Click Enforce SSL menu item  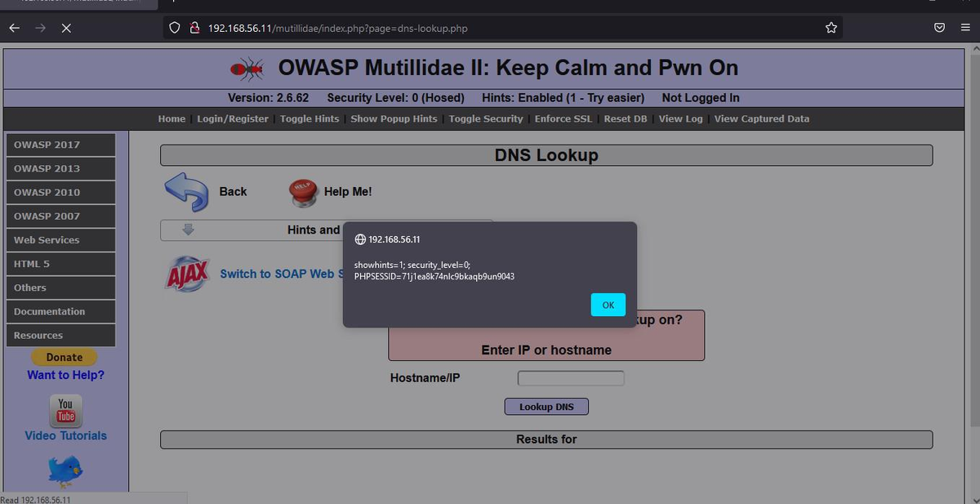pyautogui.click(x=563, y=118)
